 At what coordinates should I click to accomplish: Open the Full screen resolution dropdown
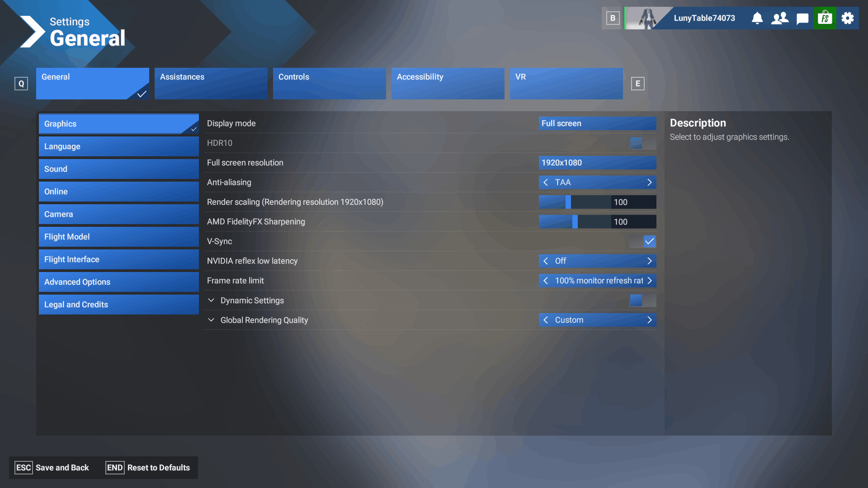point(597,163)
